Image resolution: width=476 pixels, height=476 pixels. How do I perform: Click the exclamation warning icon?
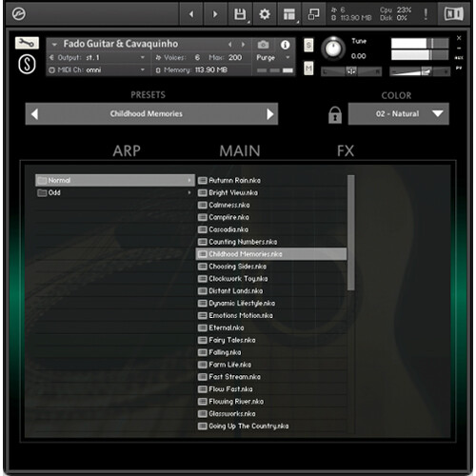pos(426,14)
